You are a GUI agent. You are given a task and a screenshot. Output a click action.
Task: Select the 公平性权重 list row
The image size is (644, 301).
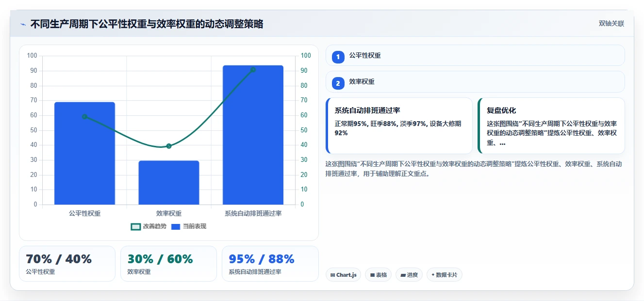pyautogui.click(x=475, y=55)
